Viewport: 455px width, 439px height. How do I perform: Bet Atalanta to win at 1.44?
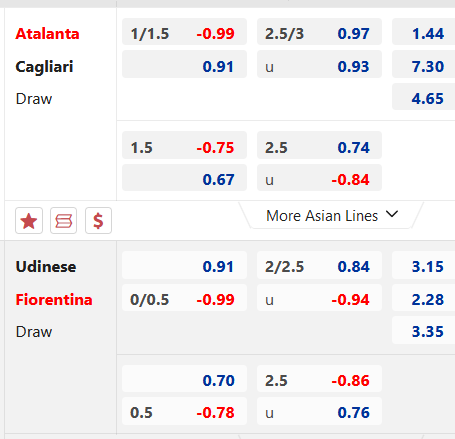click(423, 32)
